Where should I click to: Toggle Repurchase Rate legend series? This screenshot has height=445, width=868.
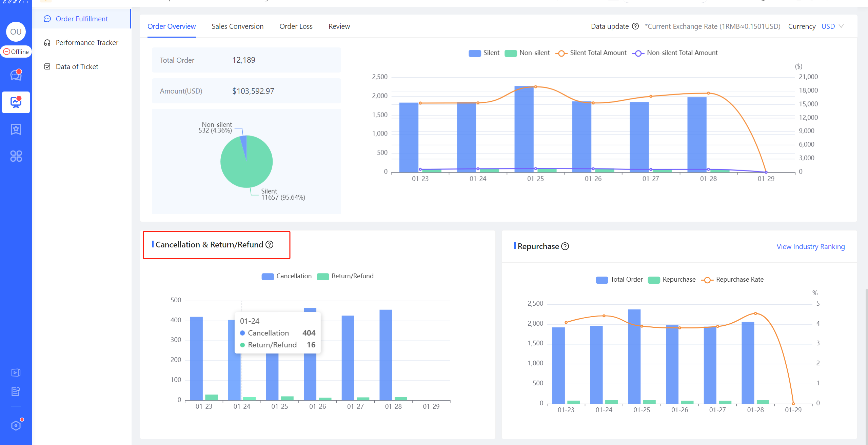(732, 280)
